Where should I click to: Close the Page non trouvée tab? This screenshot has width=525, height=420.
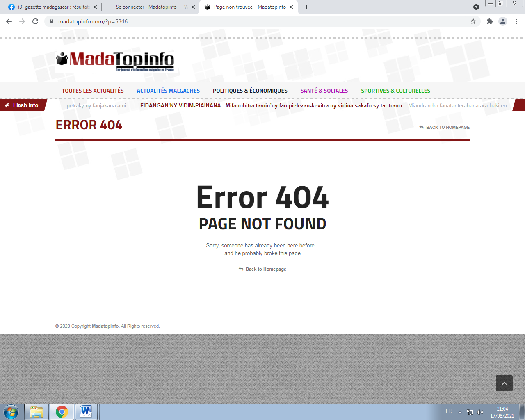(x=291, y=7)
